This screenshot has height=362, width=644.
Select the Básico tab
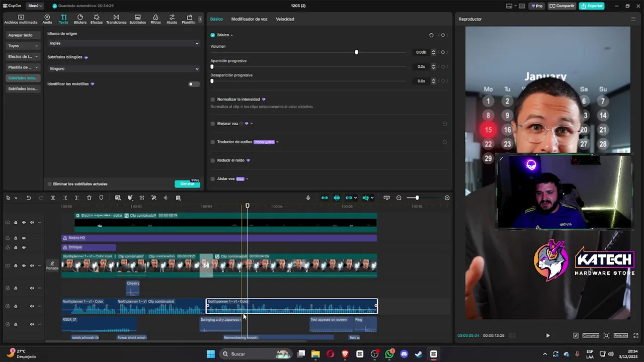tap(216, 19)
